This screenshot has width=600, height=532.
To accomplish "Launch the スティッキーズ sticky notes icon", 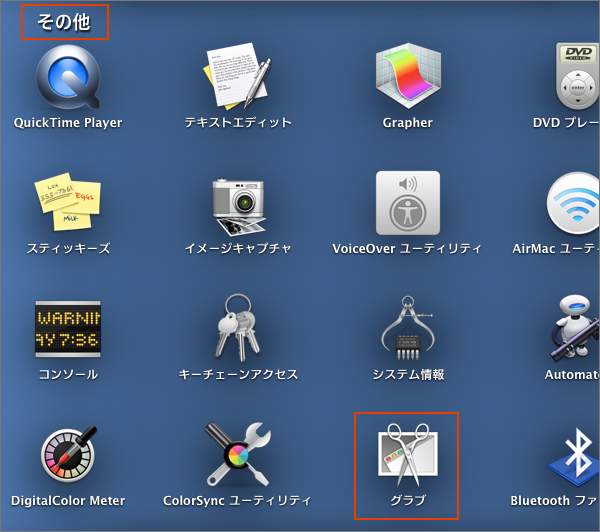I will point(68,202).
